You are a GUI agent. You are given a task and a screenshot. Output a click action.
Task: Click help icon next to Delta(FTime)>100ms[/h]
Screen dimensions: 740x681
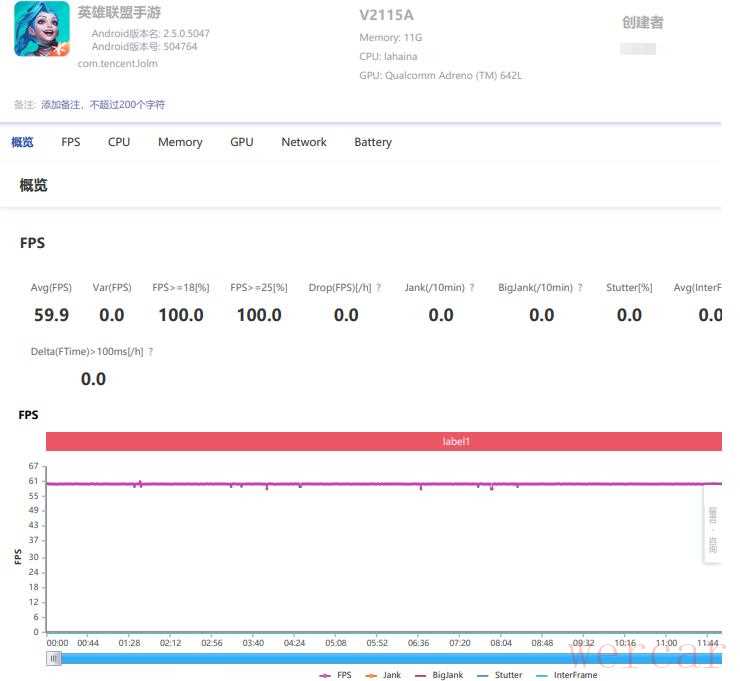click(151, 352)
